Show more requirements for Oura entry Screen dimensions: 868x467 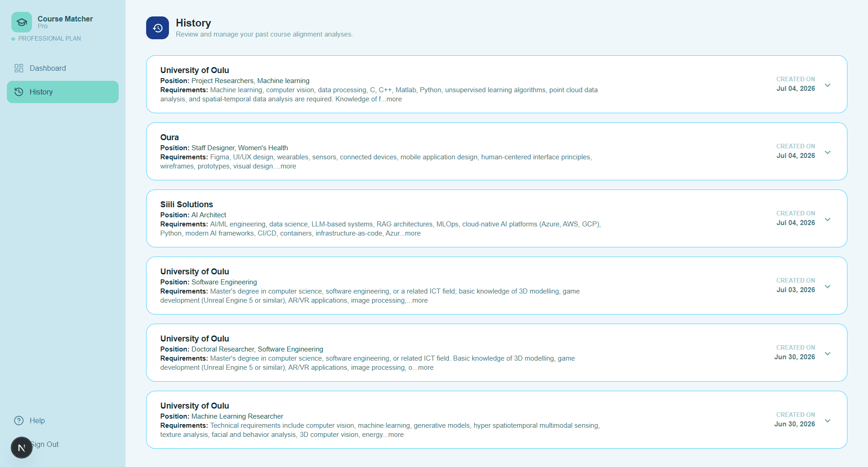point(288,166)
